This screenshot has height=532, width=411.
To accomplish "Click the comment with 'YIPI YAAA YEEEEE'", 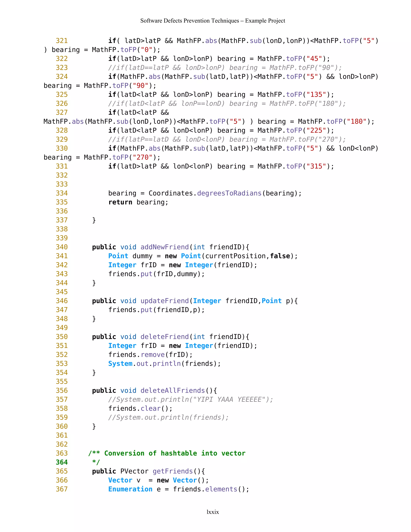I will (191, 400).
